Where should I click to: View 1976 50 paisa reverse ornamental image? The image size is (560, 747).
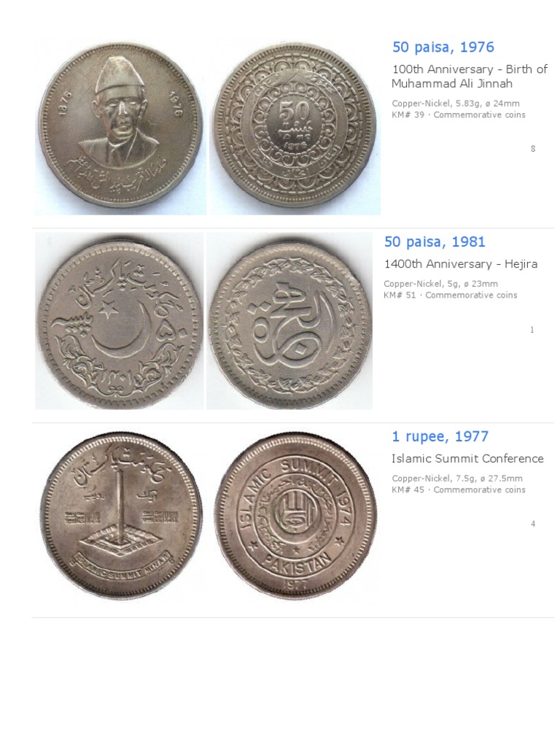(x=295, y=128)
